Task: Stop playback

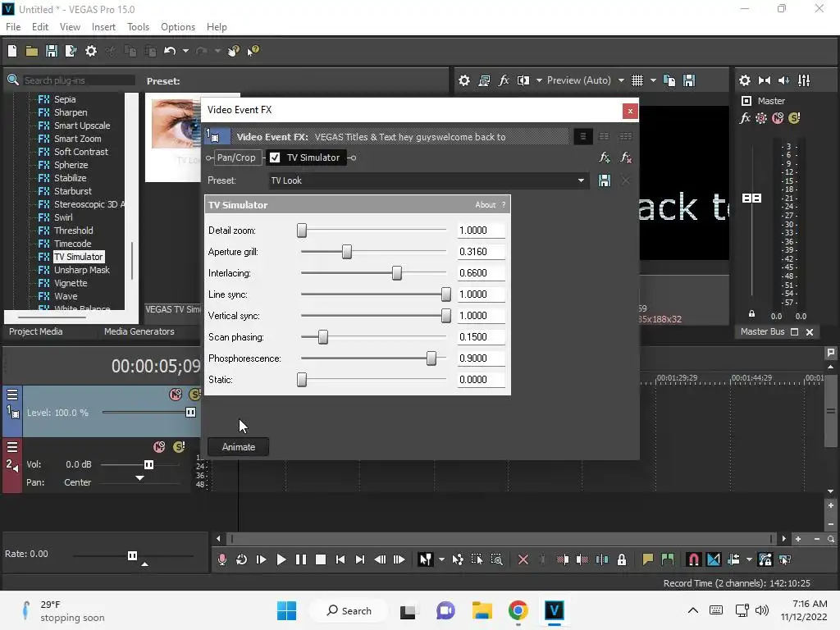Action: point(321,559)
